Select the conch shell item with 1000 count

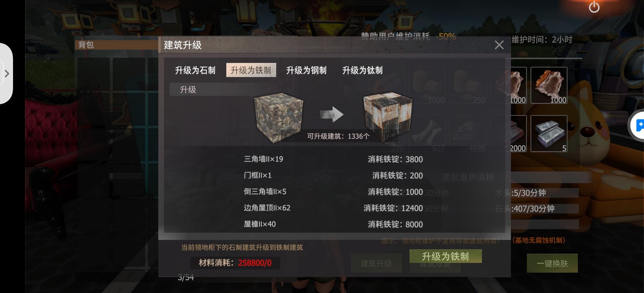(x=549, y=85)
